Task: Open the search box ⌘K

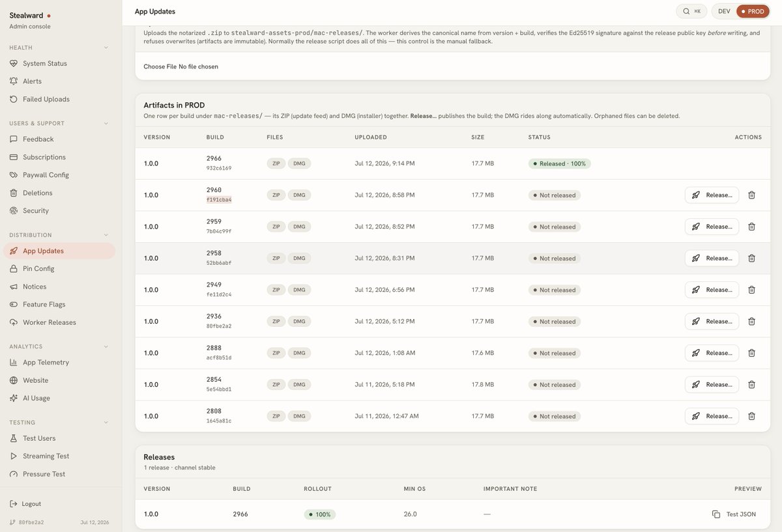Action: [691, 11]
